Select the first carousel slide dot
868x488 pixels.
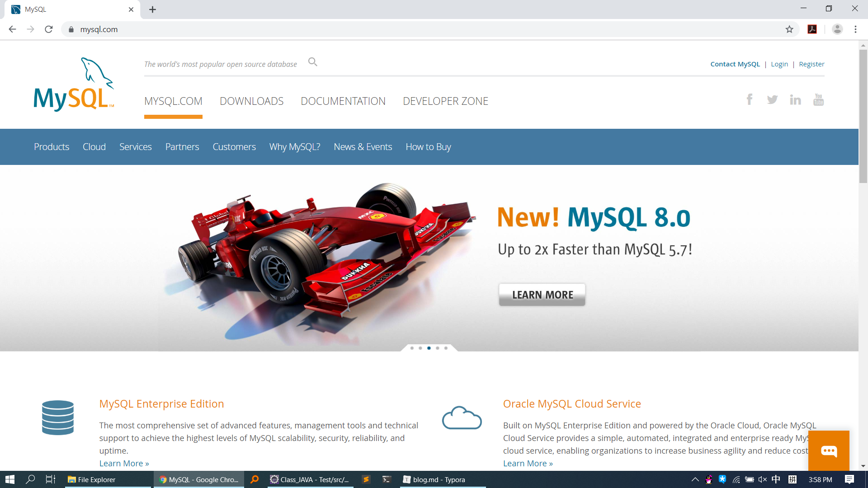click(412, 348)
